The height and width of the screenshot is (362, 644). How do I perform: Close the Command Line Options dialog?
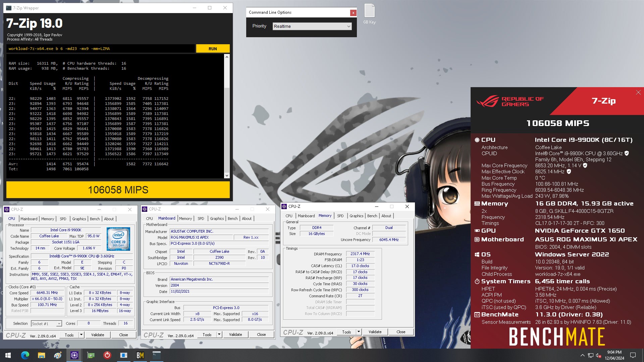353,13
